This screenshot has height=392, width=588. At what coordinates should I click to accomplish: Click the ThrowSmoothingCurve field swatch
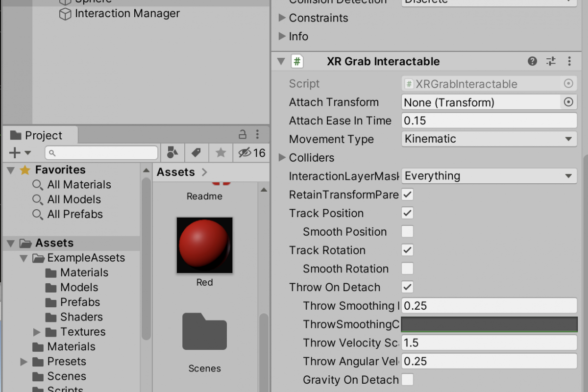click(489, 324)
